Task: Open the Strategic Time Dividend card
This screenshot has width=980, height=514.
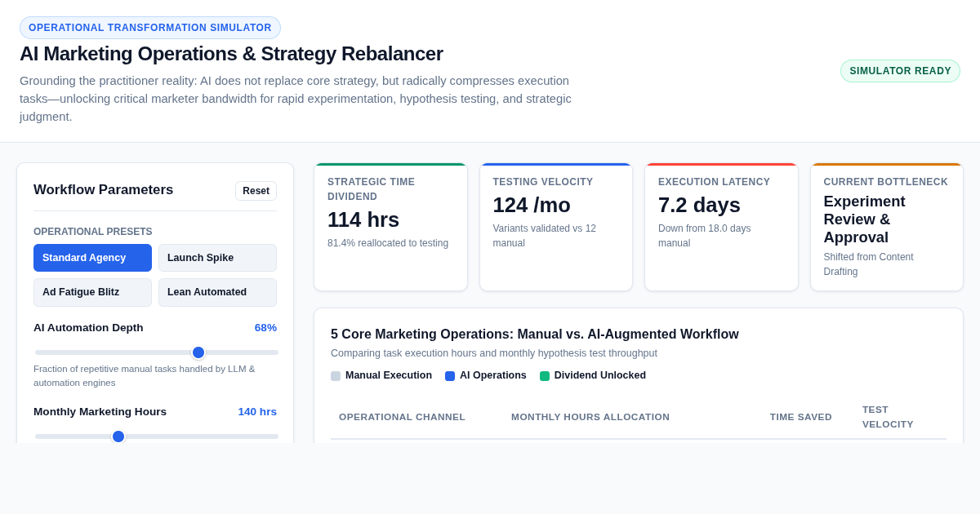Action: tap(391, 227)
